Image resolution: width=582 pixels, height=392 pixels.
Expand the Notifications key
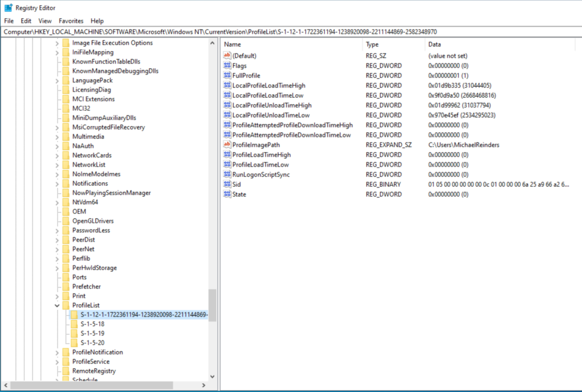pos(57,184)
